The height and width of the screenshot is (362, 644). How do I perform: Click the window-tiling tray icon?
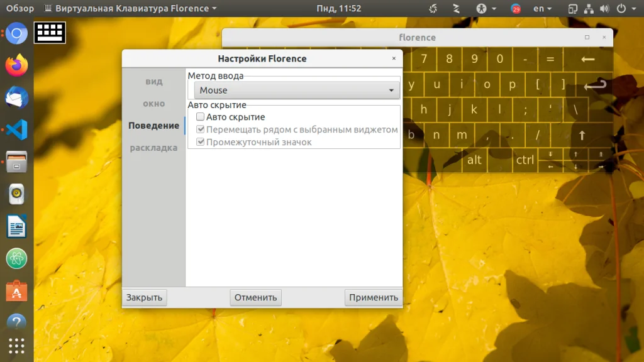(572, 8)
